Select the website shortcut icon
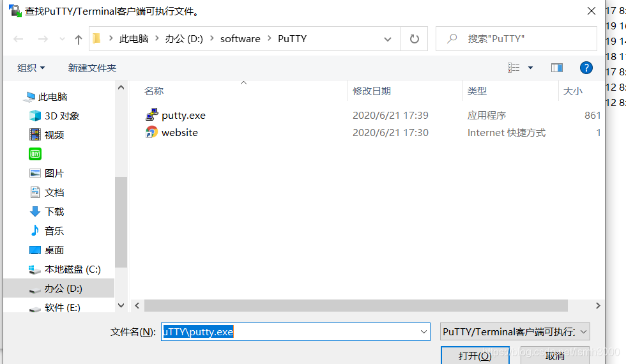The height and width of the screenshot is (364, 626). click(152, 132)
